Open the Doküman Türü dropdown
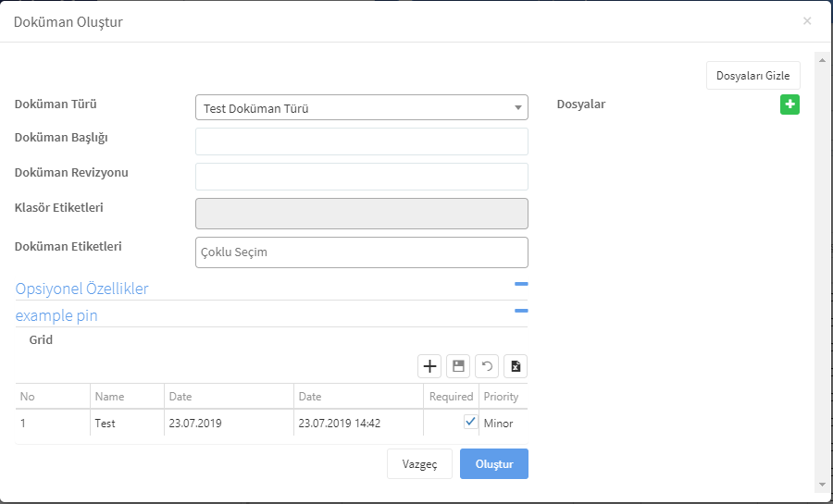The image size is (833, 504). (x=362, y=107)
